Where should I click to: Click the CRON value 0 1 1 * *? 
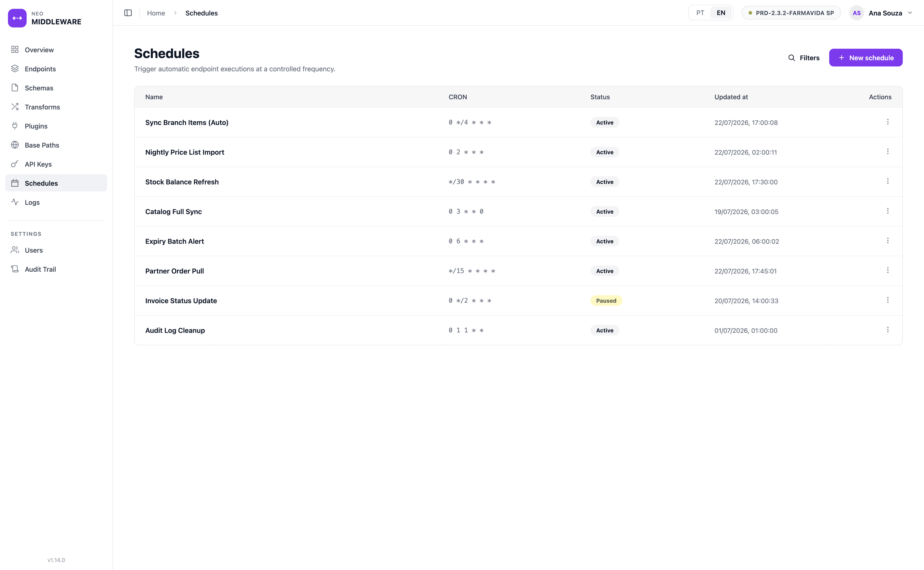click(x=466, y=330)
